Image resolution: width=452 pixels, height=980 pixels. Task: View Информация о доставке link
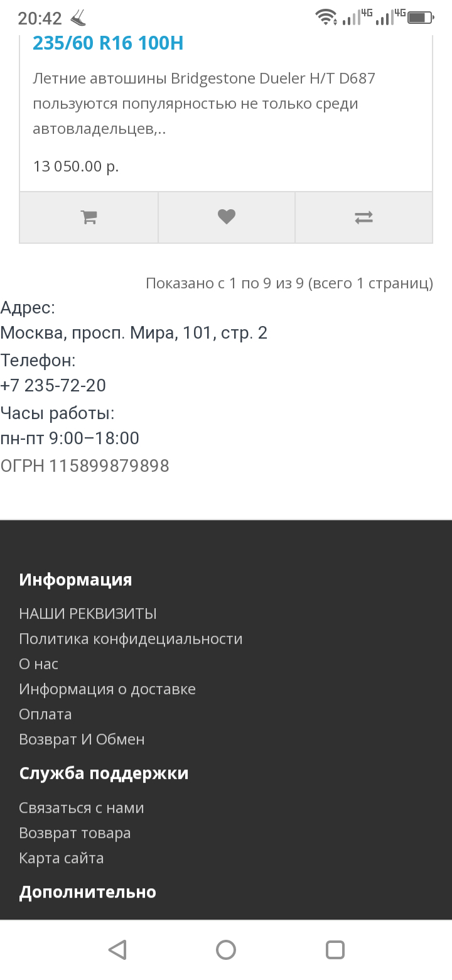(107, 689)
